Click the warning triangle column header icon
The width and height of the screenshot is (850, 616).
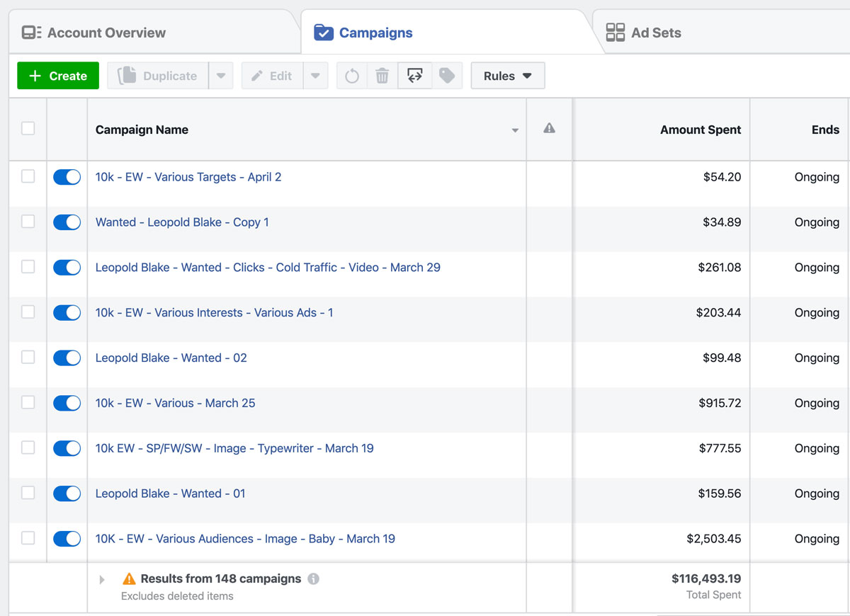tap(549, 128)
